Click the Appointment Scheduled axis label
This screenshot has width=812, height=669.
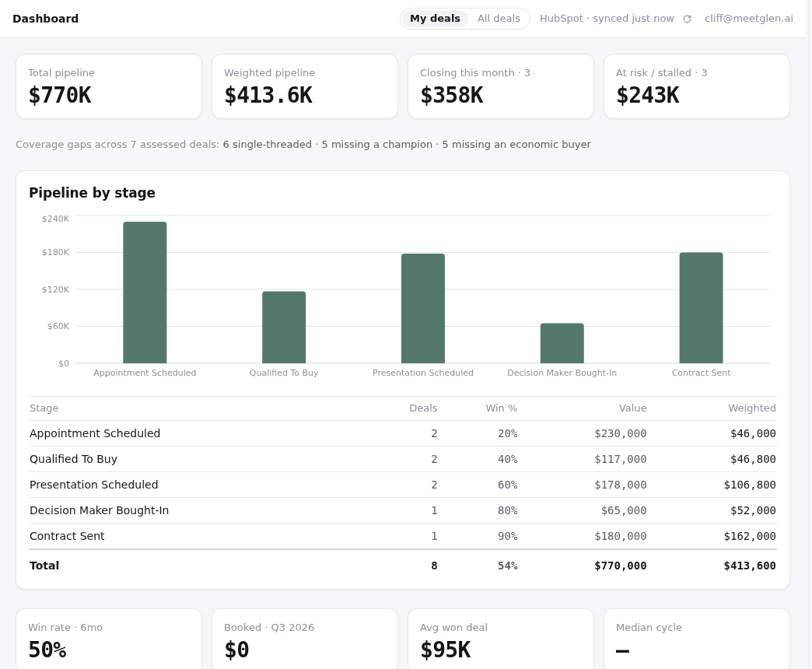point(145,373)
